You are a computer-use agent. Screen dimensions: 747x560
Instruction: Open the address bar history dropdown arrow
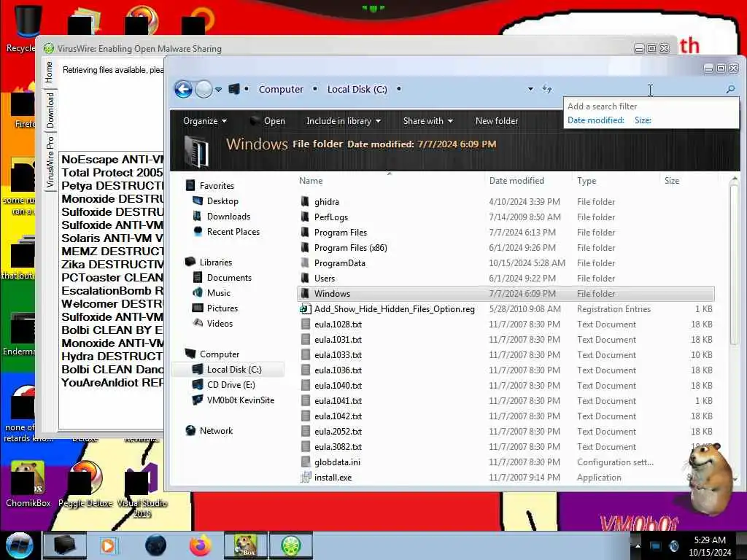point(530,89)
